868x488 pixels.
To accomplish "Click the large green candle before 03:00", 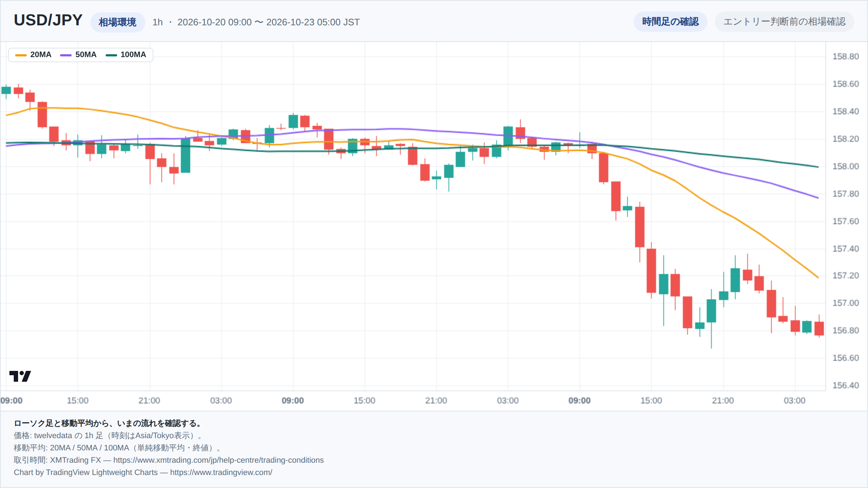I will 186,156.
